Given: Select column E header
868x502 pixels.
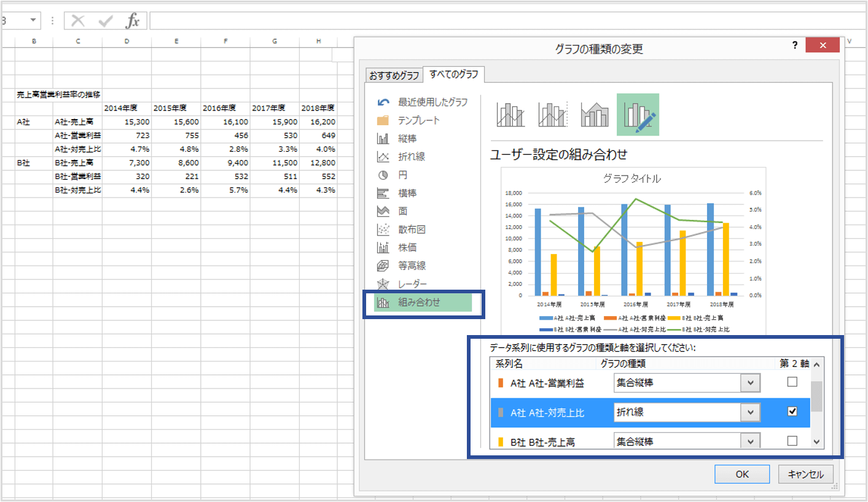Looking at the screenshot, I should [176, 41].
